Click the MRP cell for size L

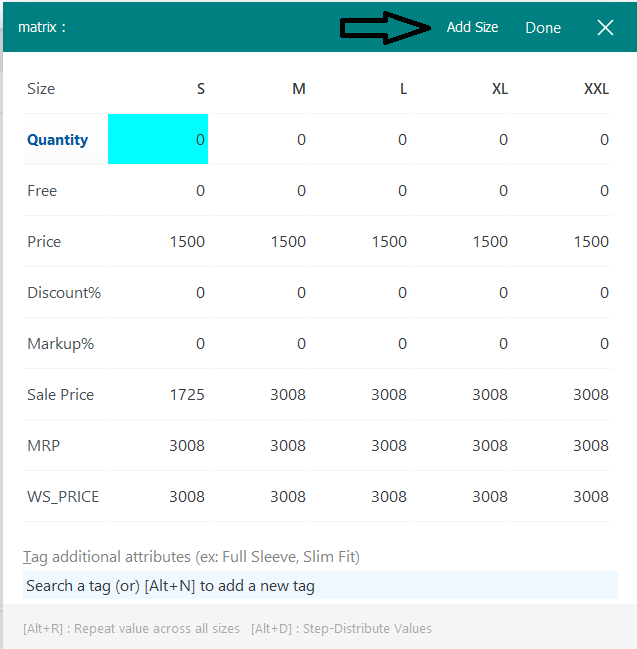click(360, 445)
